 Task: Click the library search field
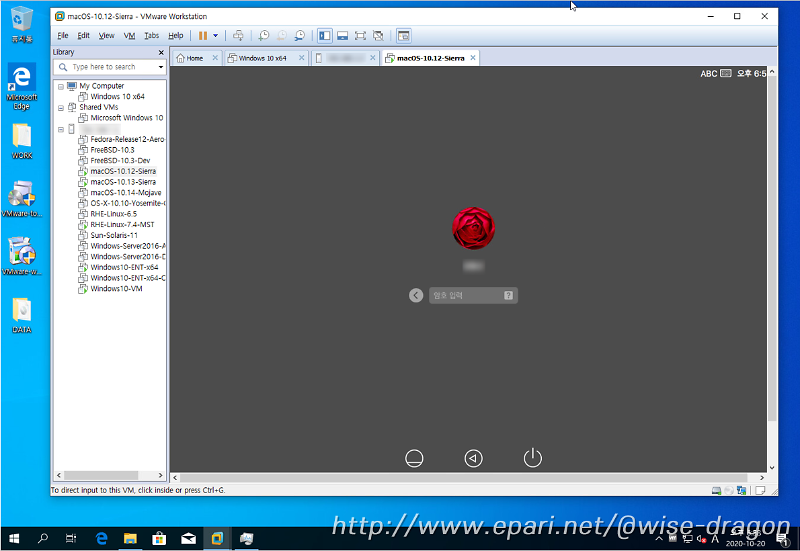pos(110,67)
